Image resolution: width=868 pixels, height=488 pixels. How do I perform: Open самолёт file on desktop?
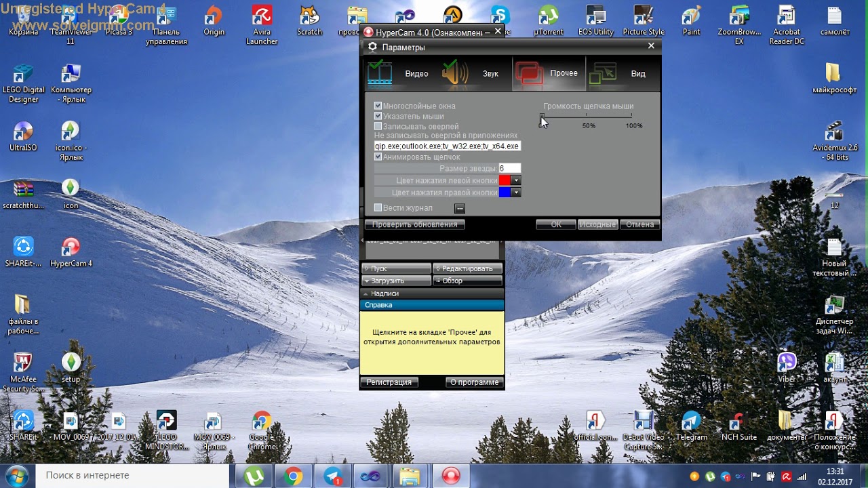[x=834, y=21]
